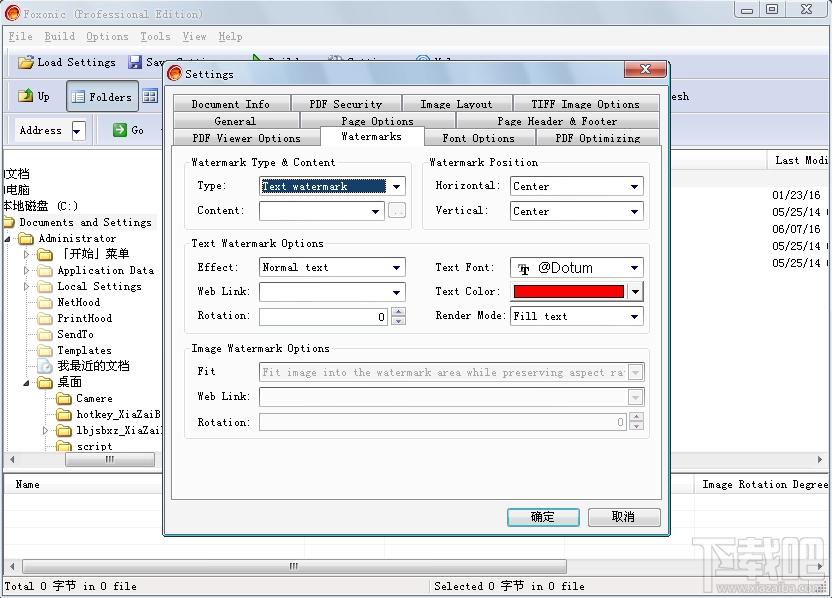This screenshot has height=598, width=832.
Task: Select the Watermarks tab
Action: (372, 136)
